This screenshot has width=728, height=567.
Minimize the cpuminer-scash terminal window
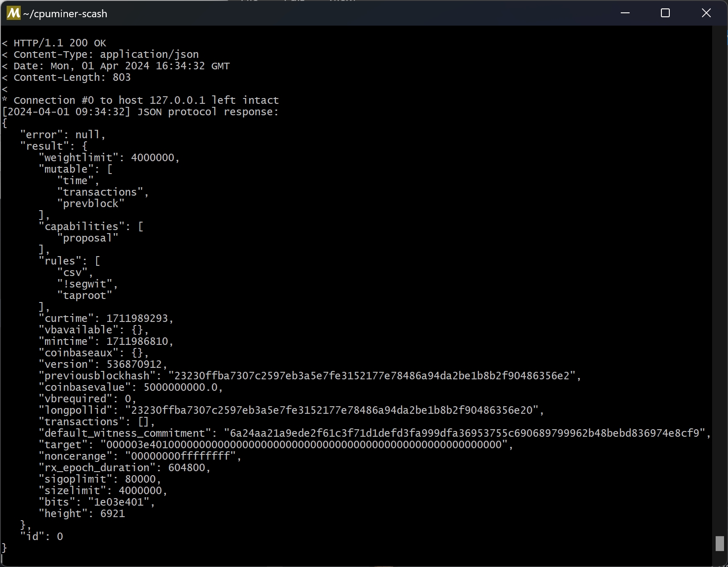pos(625,13)
